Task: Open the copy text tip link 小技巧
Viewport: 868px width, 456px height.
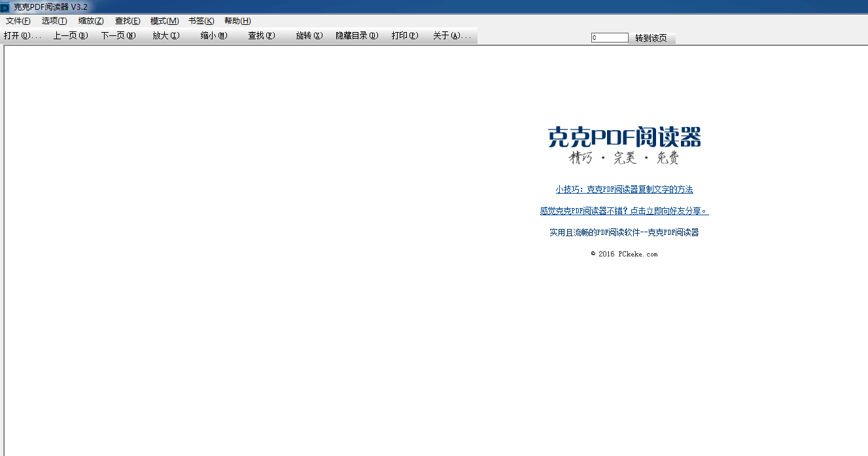Action: (623, 189)
